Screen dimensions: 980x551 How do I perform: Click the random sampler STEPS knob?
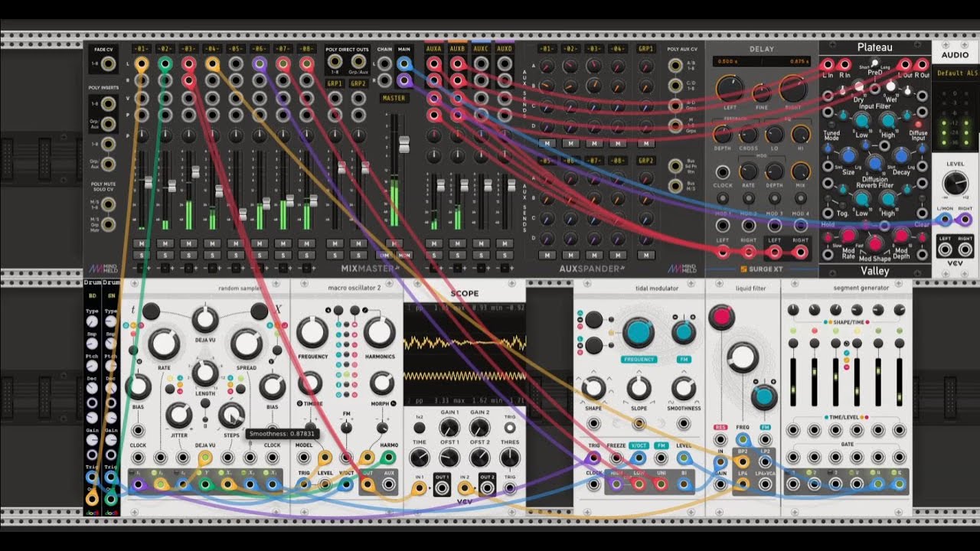(x=230, y=415)
